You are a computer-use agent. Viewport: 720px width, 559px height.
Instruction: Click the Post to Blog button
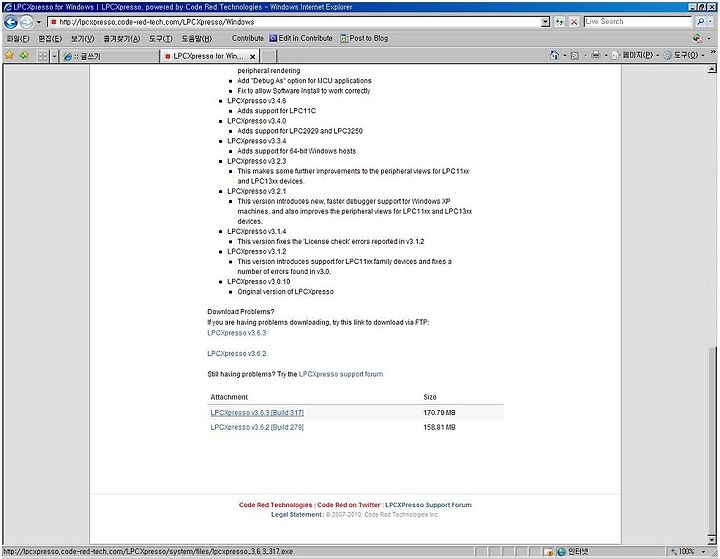(364, 38)
